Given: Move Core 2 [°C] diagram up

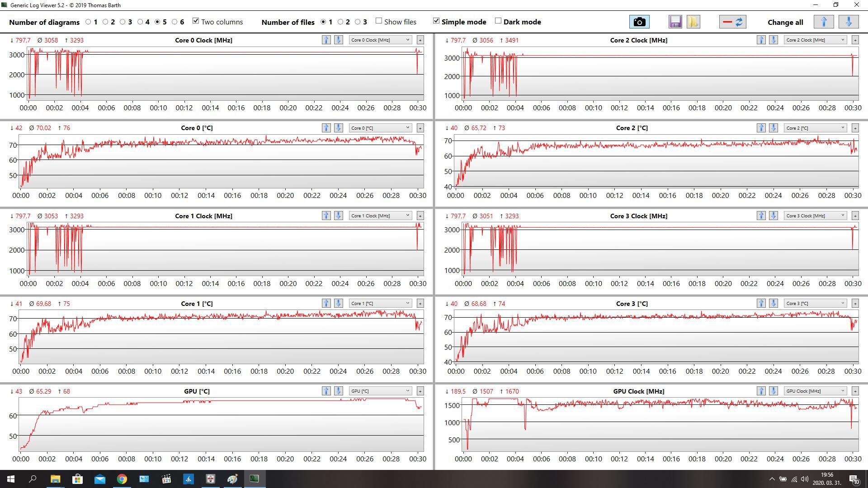Looking at the screenshot, I should point(761,128).
